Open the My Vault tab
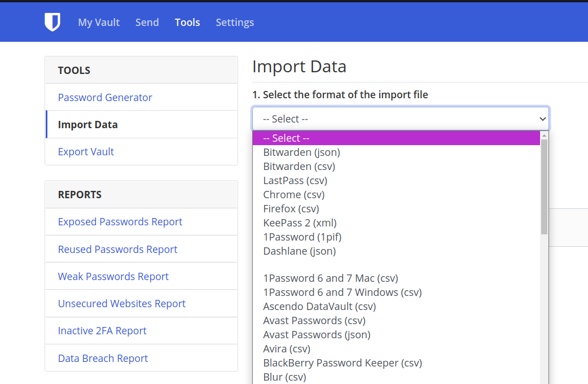 tap(99, 23)
